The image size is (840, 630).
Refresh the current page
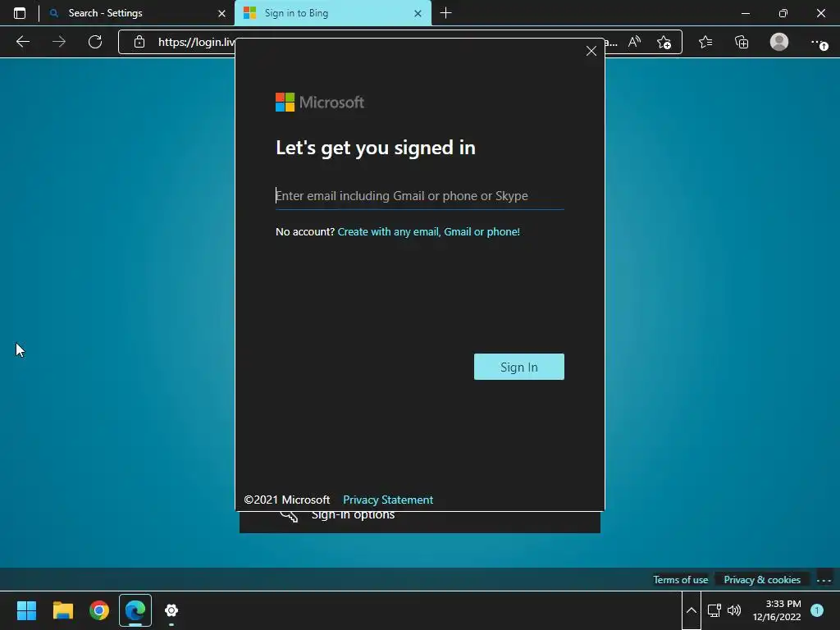[95, 42]
